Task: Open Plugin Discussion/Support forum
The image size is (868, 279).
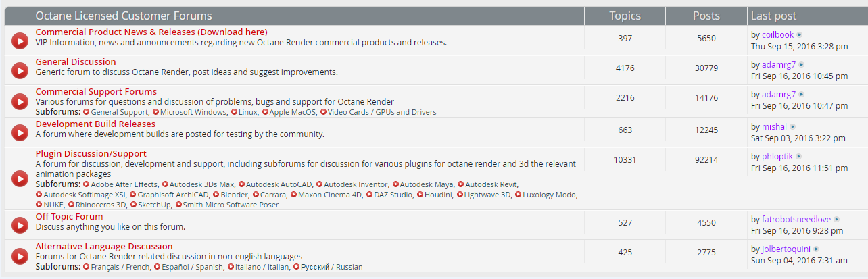Action: pos(91,153)
